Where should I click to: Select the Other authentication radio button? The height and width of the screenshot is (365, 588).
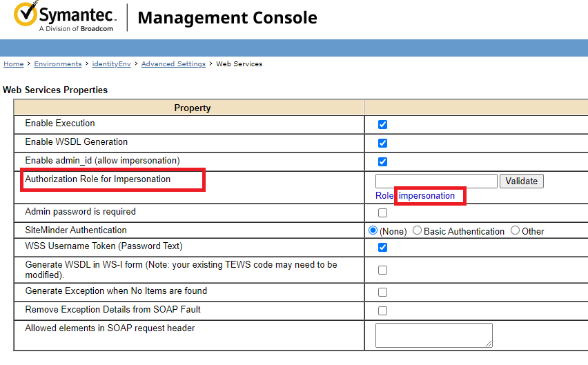[x=515, y=230]
